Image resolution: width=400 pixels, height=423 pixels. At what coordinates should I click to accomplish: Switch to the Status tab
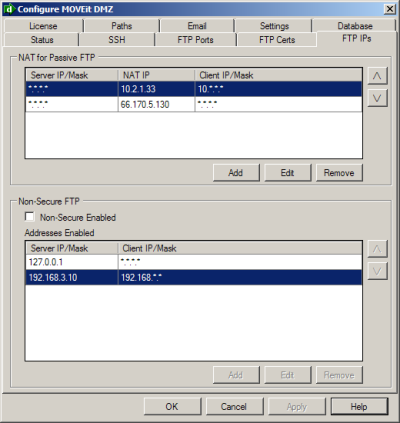(x=42, y=40)
